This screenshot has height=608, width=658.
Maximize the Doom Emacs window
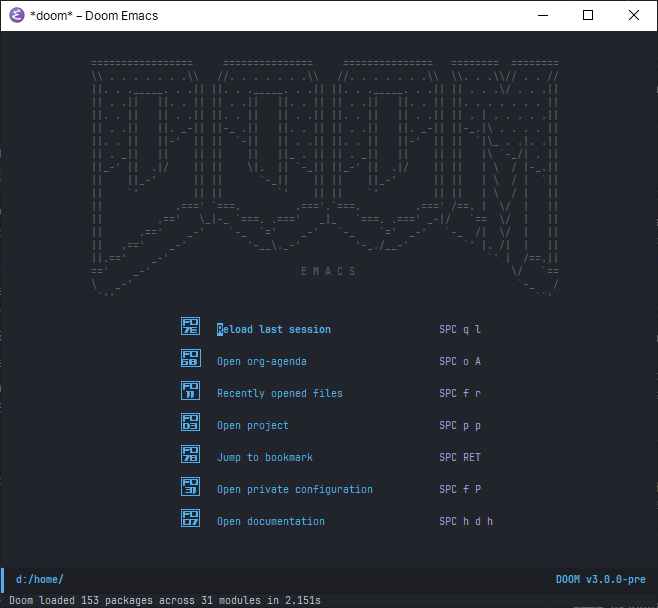[588, 16]
